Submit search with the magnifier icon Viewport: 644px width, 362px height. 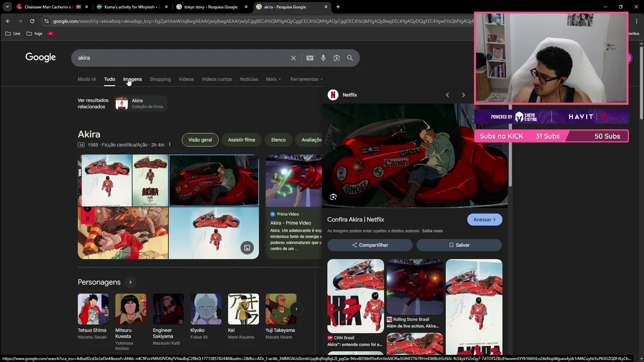point(350,58)
